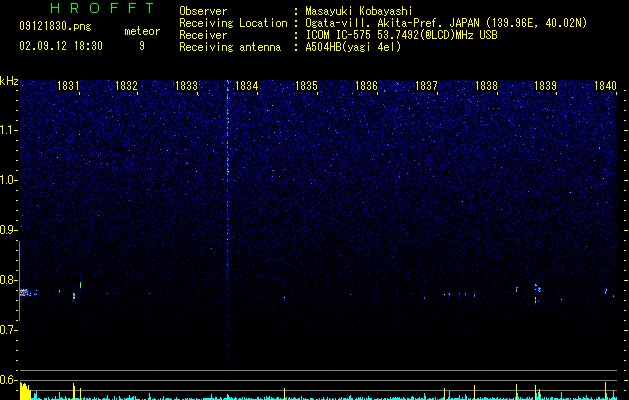This screenshot has width=629, height=400.
Task: Click antenna text A504HB(yagi 4el)
Action: point(353,47)
